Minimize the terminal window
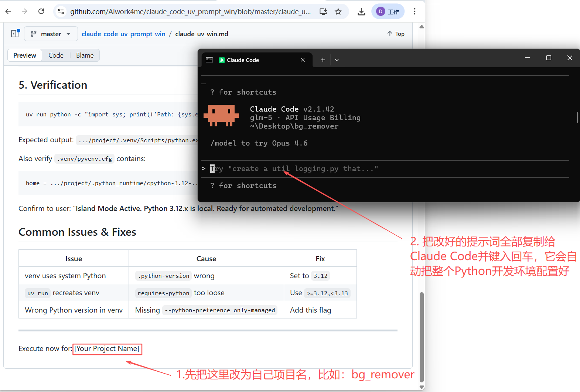 tap(528, 58)
